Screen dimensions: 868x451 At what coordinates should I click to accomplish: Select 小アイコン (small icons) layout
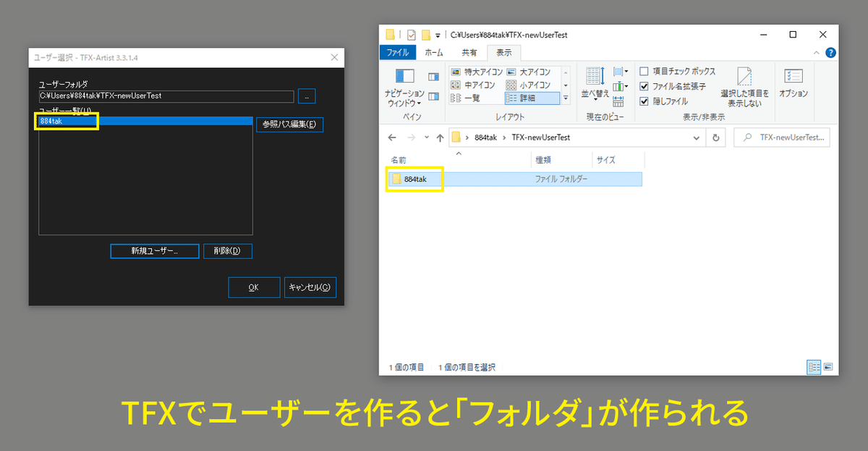tap(532, 85)
